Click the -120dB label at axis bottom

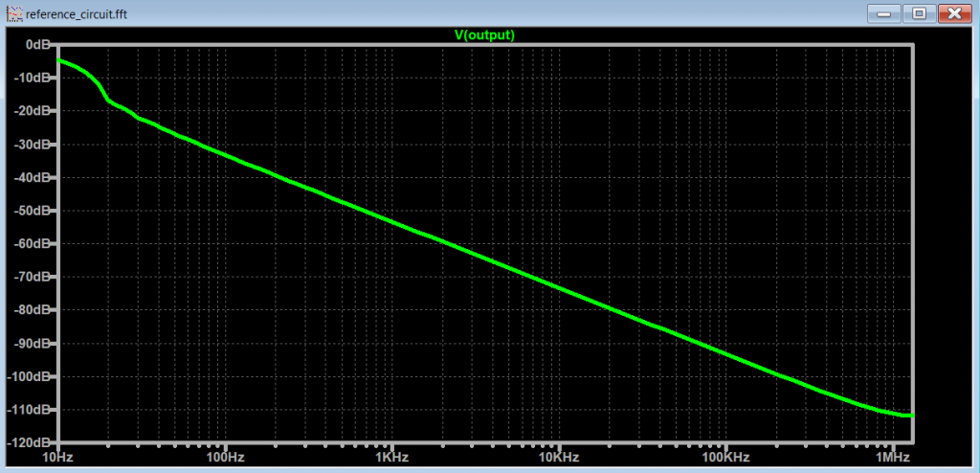tap(30, 443)
